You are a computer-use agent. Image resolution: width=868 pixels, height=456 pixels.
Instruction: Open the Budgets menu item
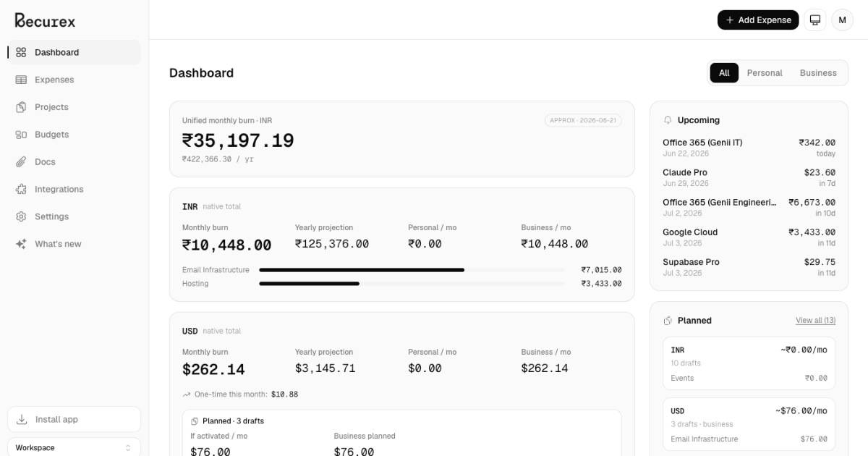click(74, 135)
